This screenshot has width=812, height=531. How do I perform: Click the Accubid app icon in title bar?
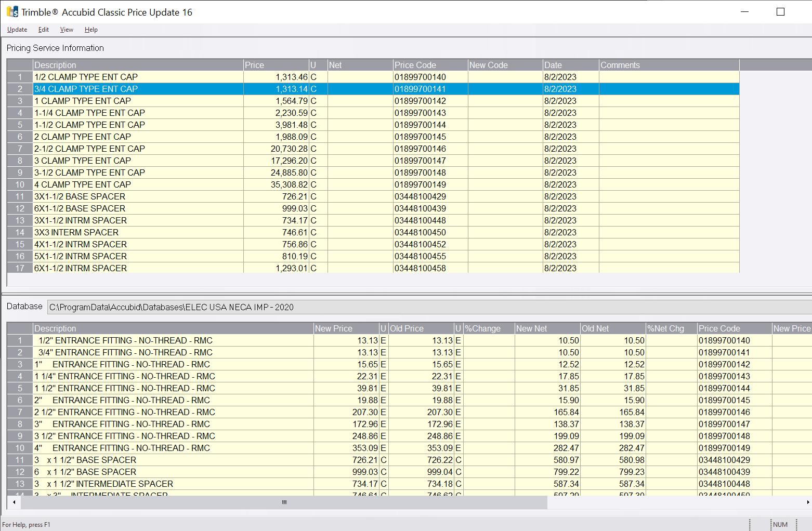click(12, 12)
